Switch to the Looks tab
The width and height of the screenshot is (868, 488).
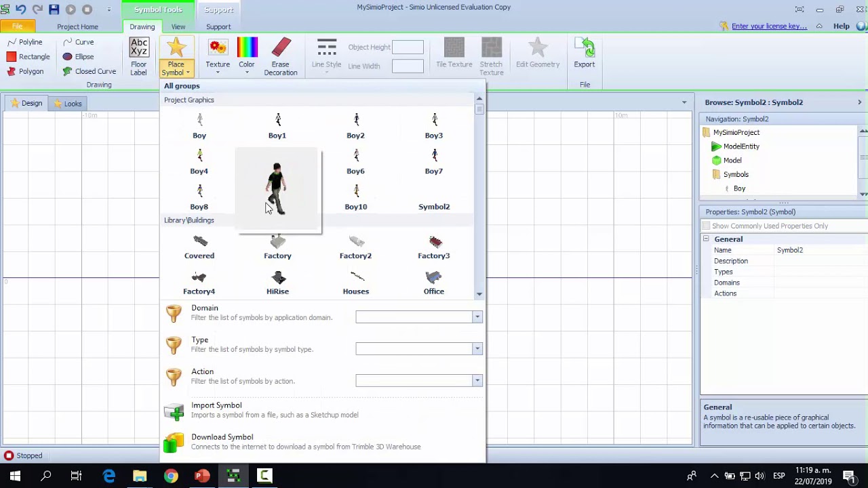tap(67, 104)
